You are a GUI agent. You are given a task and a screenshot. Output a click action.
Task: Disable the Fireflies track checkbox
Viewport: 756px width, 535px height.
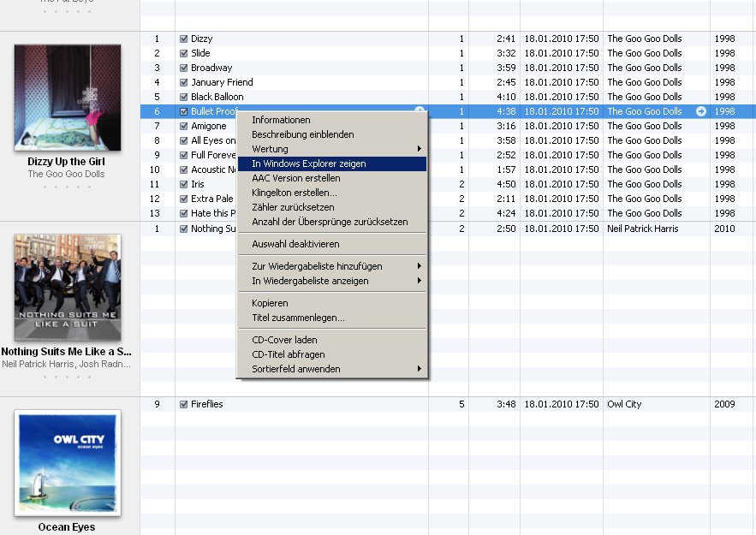click(x=184, y=404)
